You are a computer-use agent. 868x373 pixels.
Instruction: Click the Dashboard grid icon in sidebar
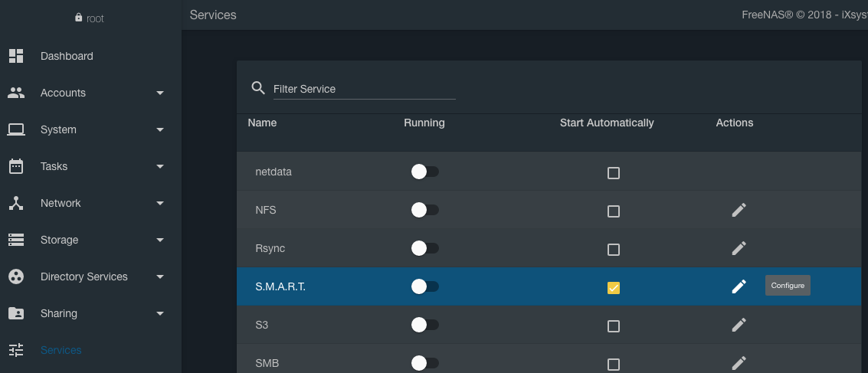pos(16,56)
